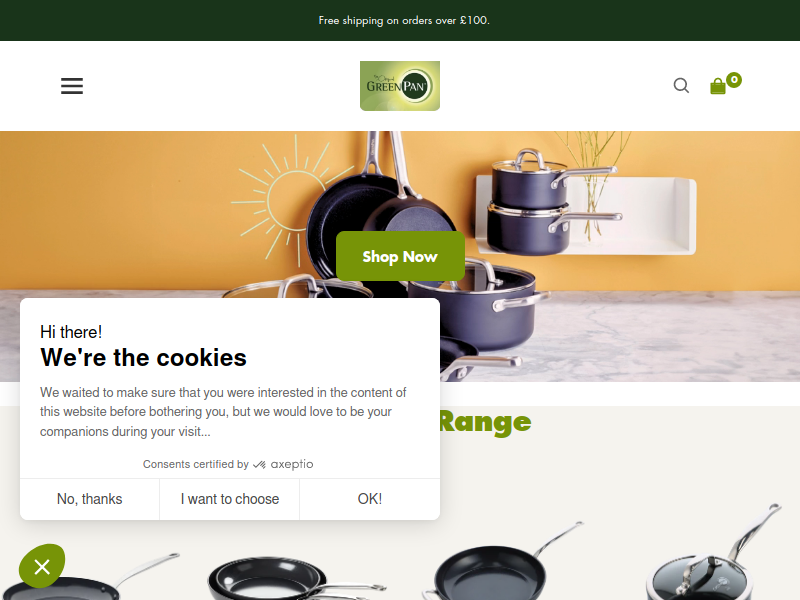Image resolution: width=800 pixels, height=600 pixels.
Task: Click the green Range heading
Action: 485,422
